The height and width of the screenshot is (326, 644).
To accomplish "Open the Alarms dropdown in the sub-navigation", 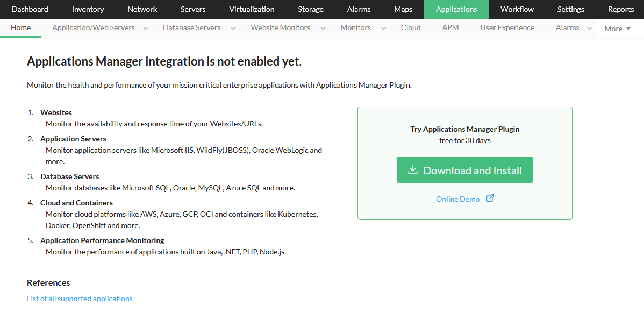I will [x=590, y=27].
